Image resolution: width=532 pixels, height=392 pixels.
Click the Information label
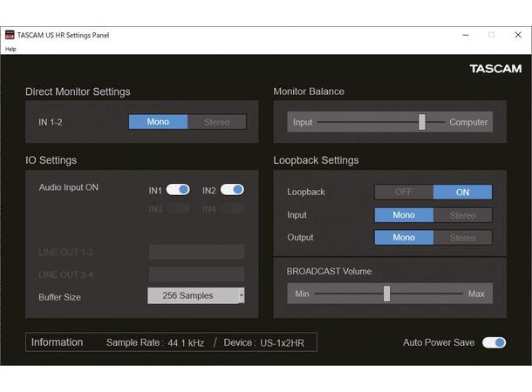pos(57,342)
